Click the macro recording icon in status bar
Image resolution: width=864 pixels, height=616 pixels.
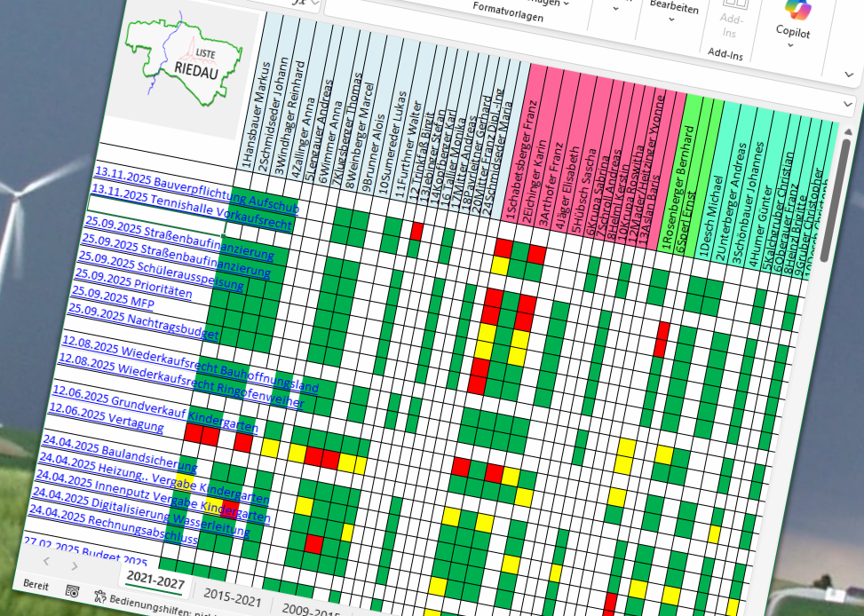pos(72,588)
